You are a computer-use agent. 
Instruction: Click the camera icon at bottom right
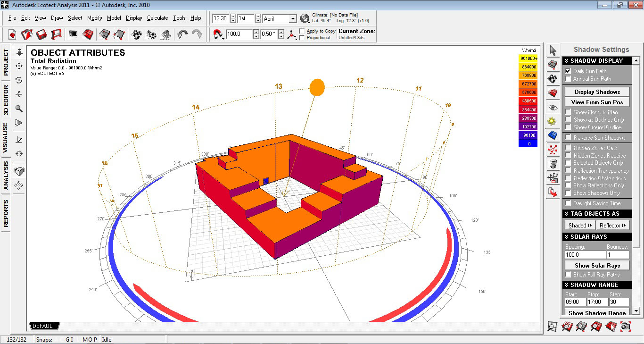pyautogui.click(x=626, y=326)
